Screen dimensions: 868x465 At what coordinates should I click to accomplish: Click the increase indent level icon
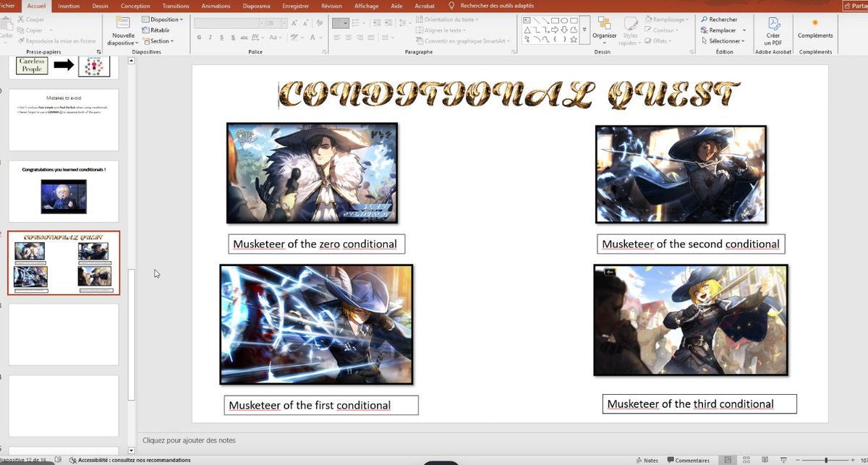[x=388, y=23]
